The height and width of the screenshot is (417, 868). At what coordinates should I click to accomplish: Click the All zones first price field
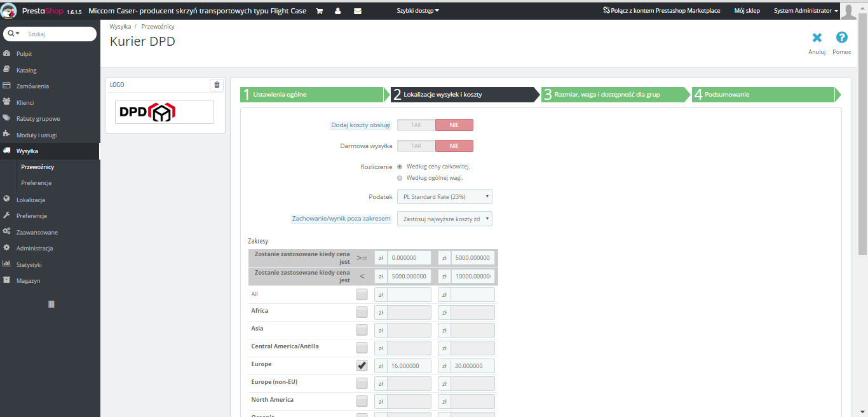(409, 294)
